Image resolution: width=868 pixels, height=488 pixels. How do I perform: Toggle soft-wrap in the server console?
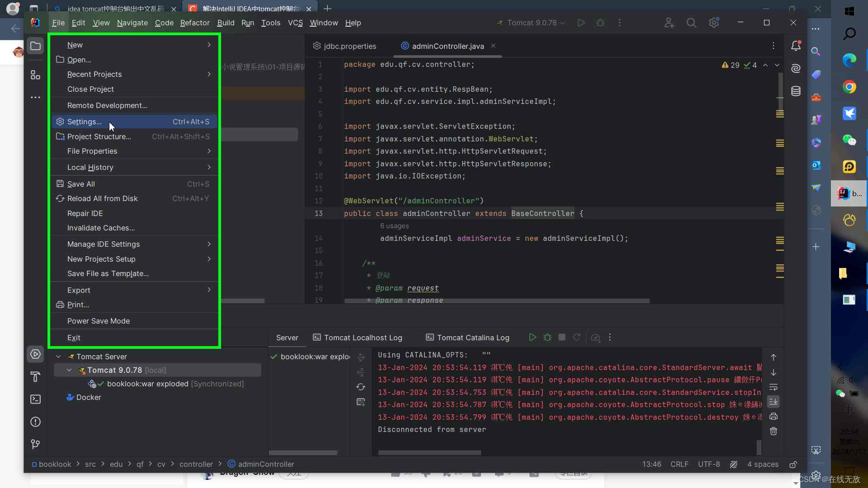coord(774,387)
